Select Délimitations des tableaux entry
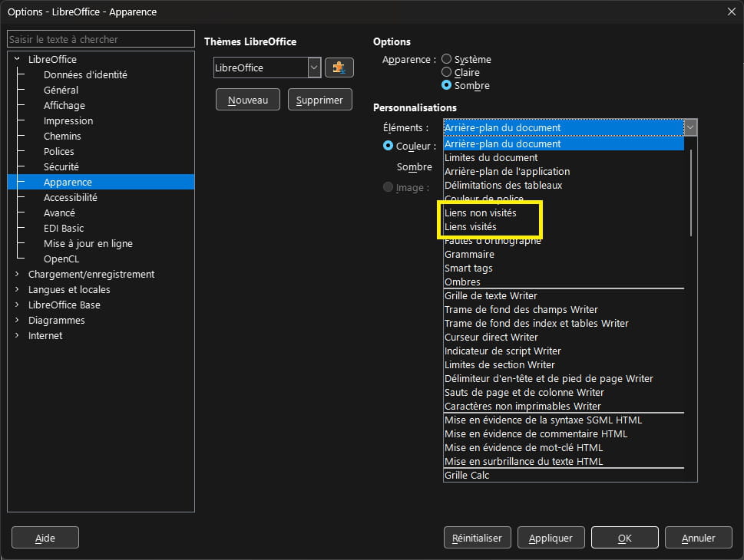744x560 pixels. click(x=564, y=185)
